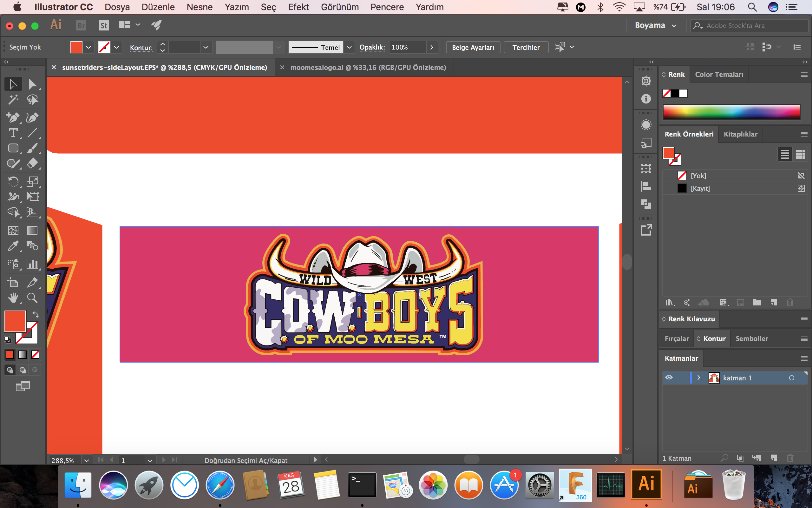
Task: Select the Paintbrush tool
Action: click(33, 148)
